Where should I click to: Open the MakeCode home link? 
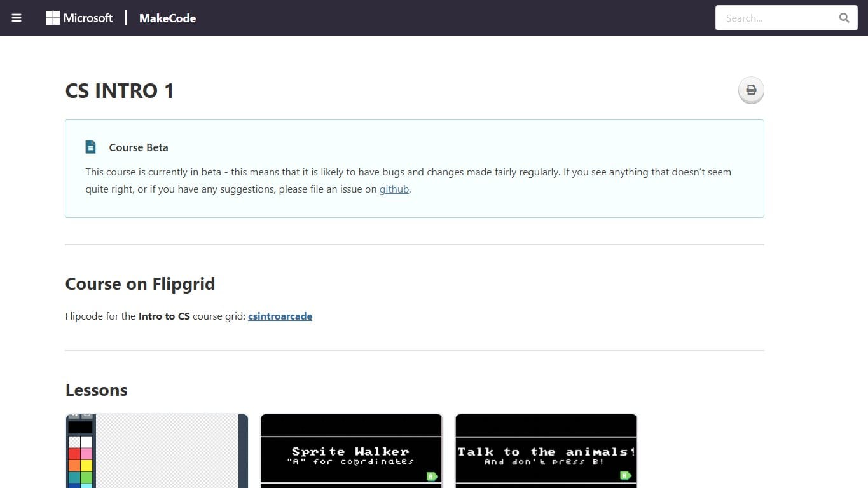[167, 18]
